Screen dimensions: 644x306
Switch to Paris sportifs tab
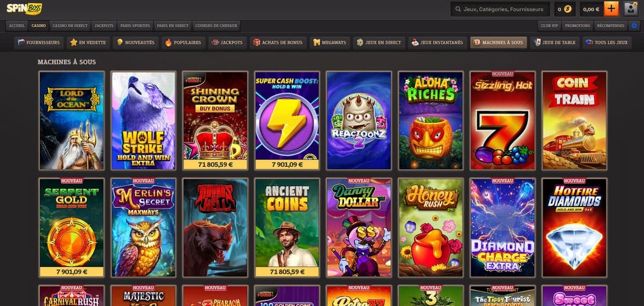tap(135, 25)
